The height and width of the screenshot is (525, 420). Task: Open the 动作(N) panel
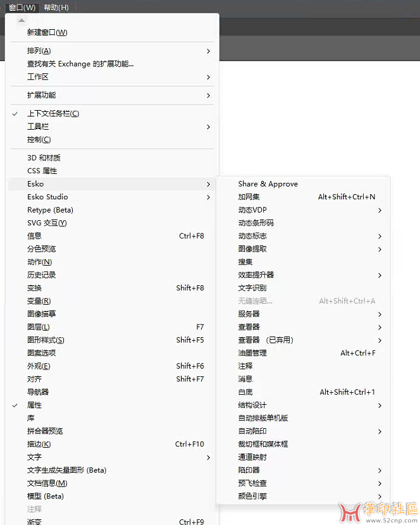pos(112,262)
